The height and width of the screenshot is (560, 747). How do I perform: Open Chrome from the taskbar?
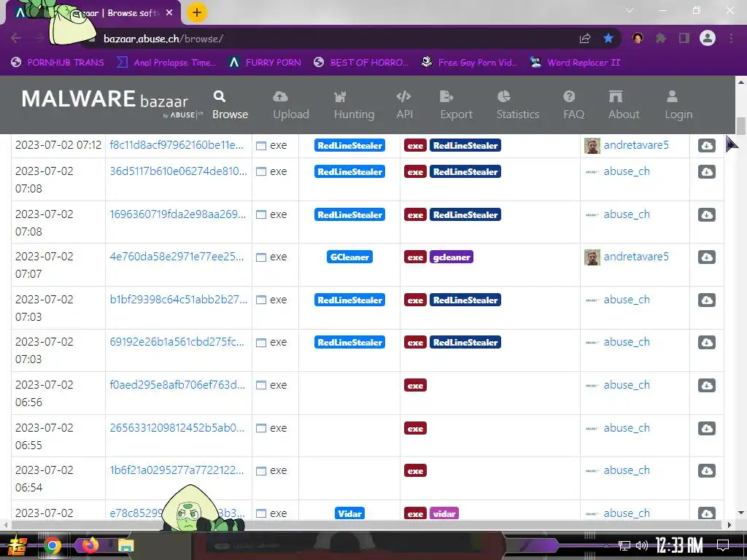(52, 545)
